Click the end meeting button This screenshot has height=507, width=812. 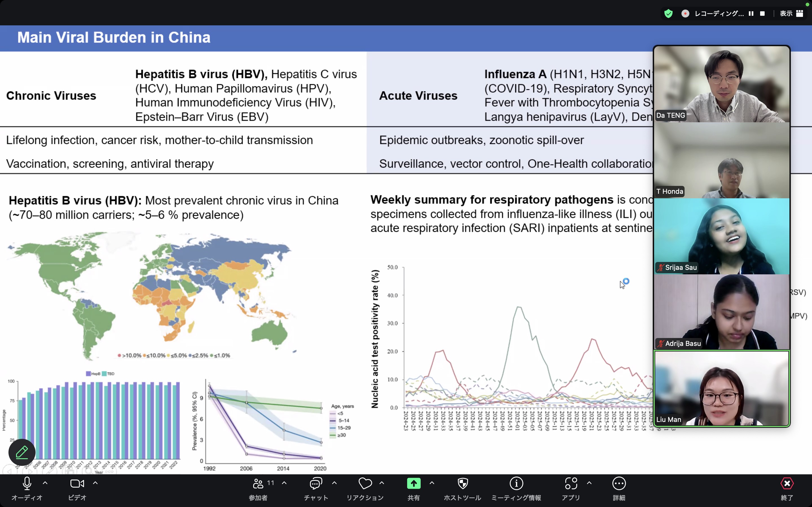787,483
